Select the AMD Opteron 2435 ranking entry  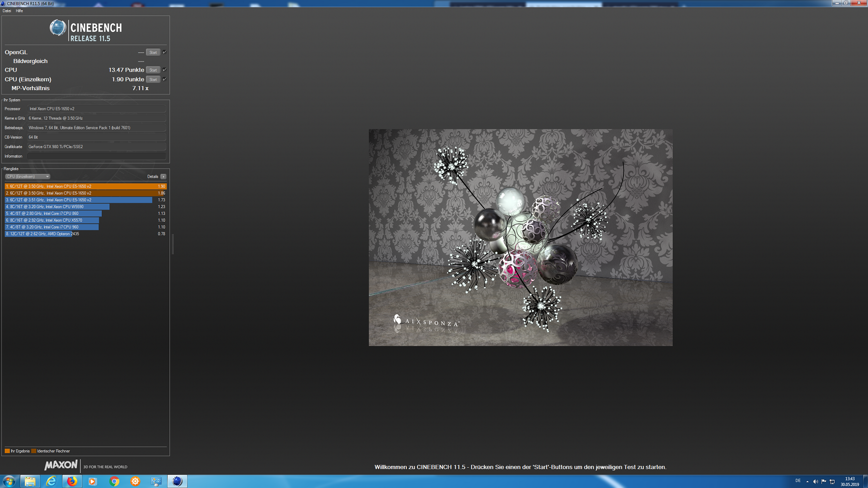coord(85,234)
